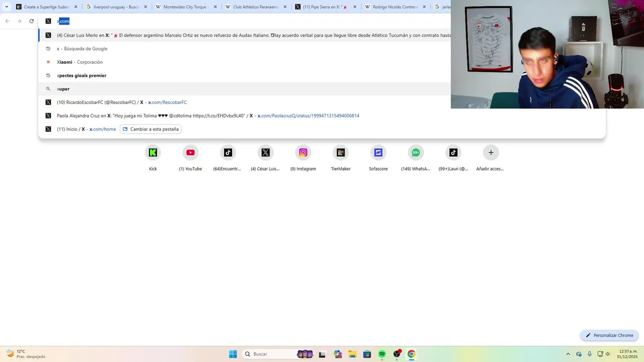This screenshot has width=644, height=362.
Task: Open the weather widget showing 12°C
Action: coord(25,354)
